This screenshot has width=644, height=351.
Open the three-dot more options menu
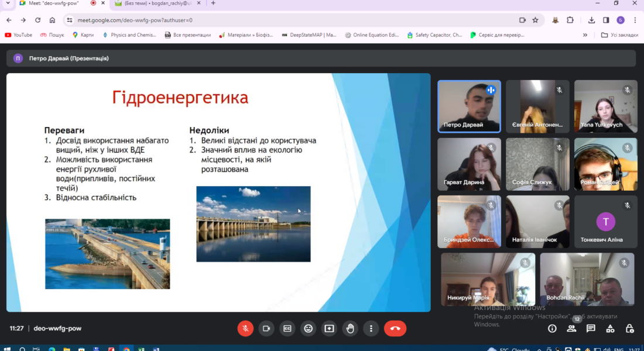tap(371, 328)
